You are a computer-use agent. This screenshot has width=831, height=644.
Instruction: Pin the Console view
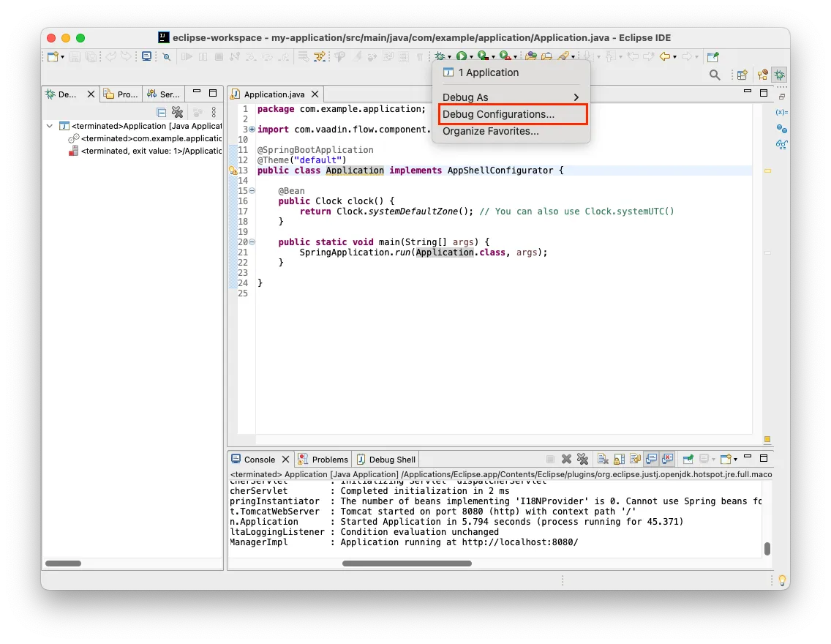[x=688, y=458]
